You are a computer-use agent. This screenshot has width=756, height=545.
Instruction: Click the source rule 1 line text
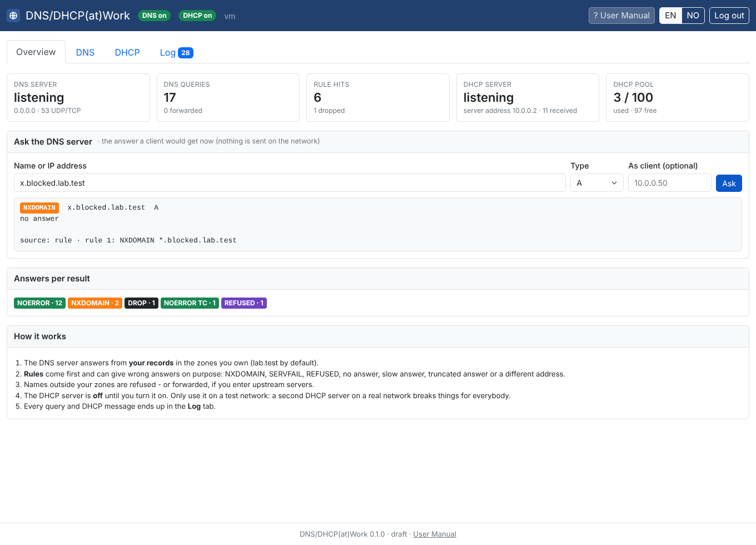click(128, 240)
